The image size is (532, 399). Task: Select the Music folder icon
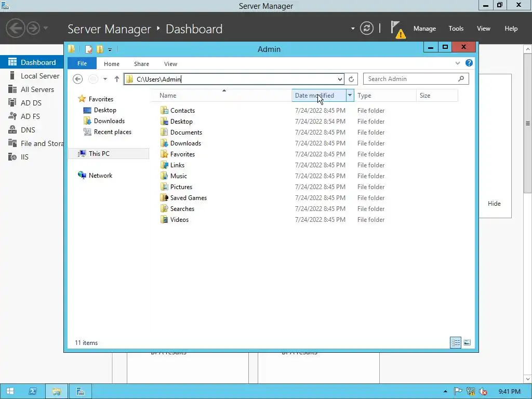coord(164,176)
